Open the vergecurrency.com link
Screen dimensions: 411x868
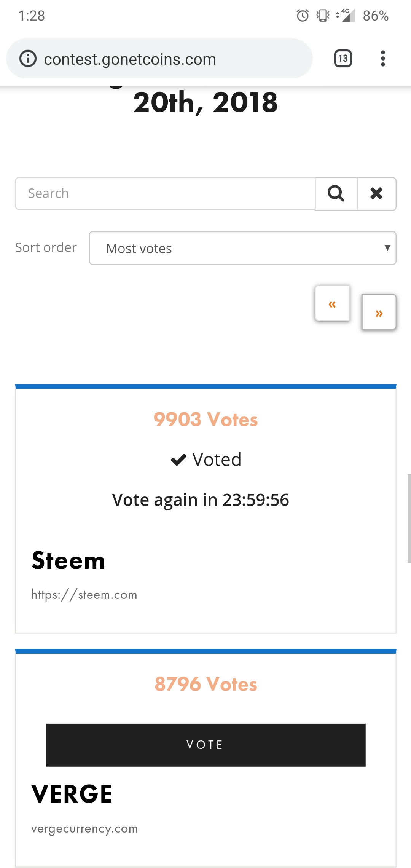click(x=84, y=828)
